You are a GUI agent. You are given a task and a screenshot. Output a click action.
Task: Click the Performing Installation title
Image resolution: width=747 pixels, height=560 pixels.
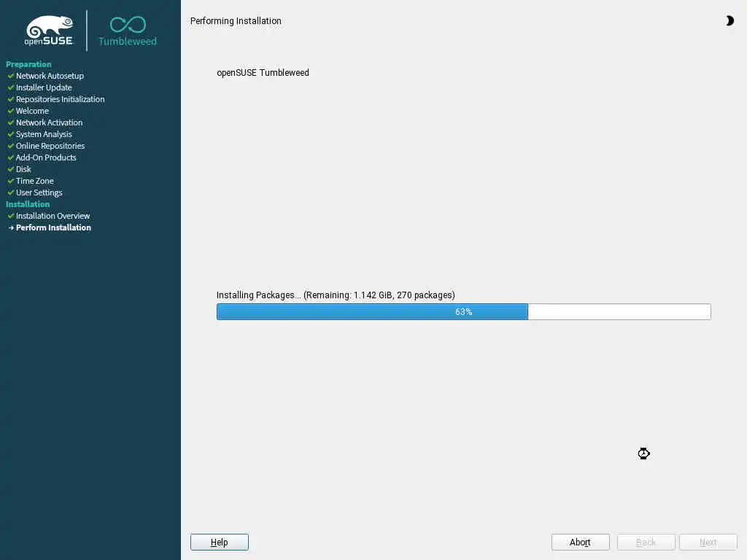pos(236,21)
